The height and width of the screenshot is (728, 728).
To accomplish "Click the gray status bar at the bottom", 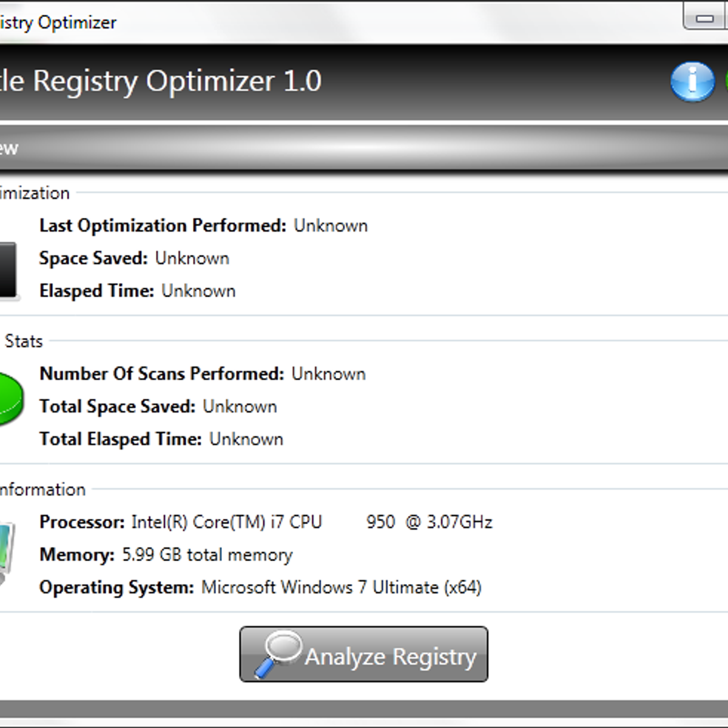I will tap(364, 707).
